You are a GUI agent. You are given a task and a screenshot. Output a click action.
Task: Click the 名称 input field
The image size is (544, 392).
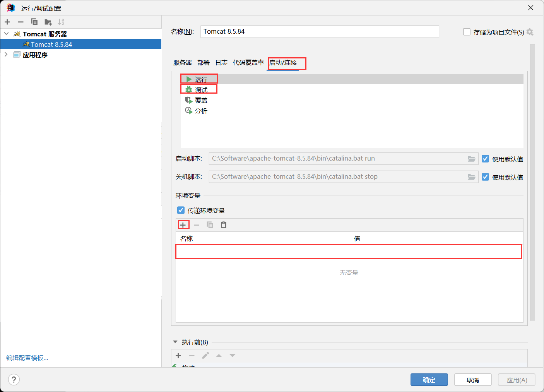click(x=320, y=32)
